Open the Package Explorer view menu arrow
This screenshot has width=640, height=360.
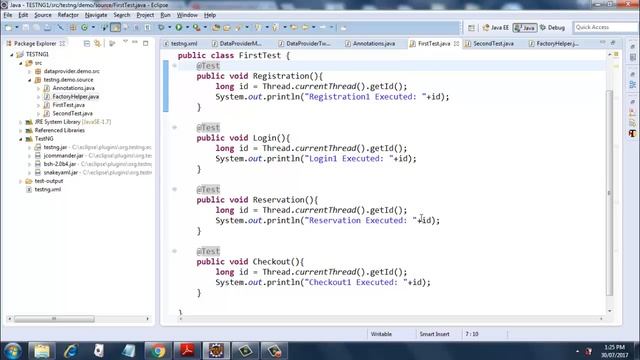click(125, 42)
